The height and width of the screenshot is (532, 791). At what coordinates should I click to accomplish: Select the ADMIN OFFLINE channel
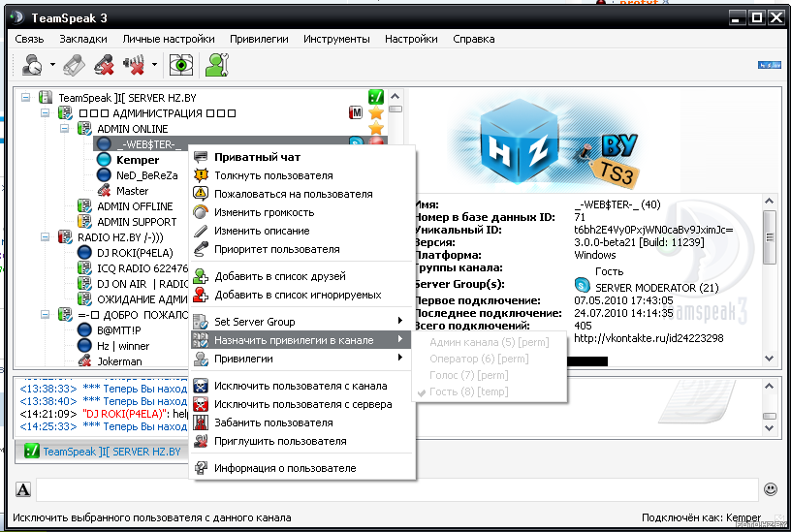pyautogui.click(x=135, y=206)
